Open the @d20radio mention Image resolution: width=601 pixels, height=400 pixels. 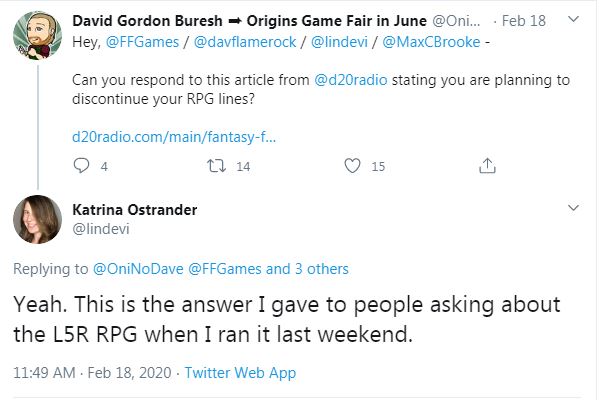[x=351, y=80]
